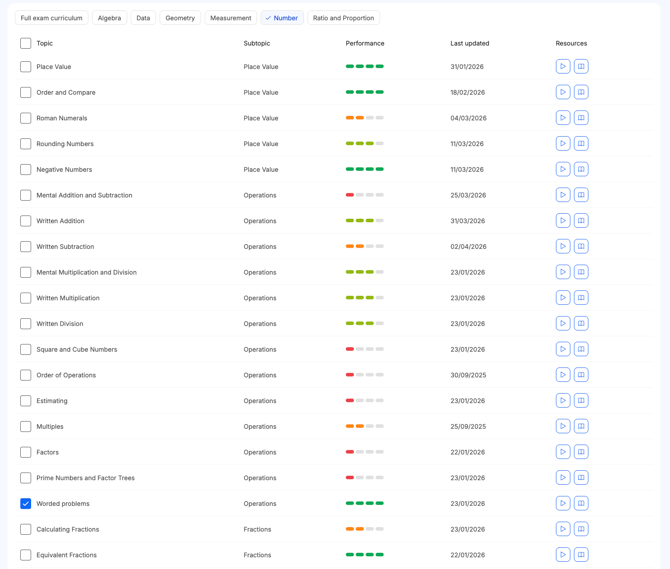Click date 02/04/2026
670x569 pixels.
tap(468, 246)
